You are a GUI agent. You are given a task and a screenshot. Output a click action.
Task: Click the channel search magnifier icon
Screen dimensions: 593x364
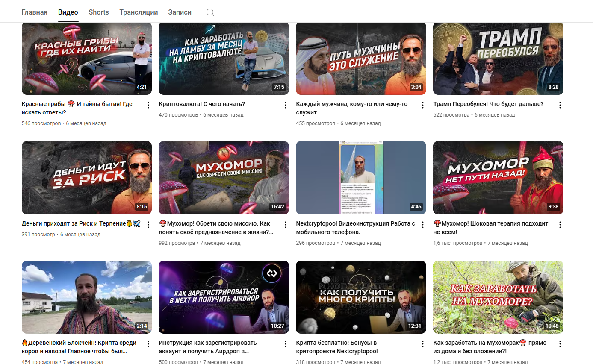(x=210, y=12)
